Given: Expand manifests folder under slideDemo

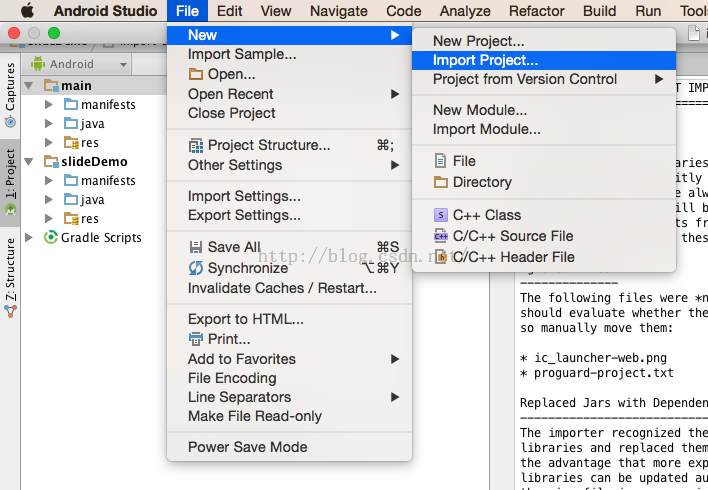Looking at the screenshot, I should pos(48,180).
